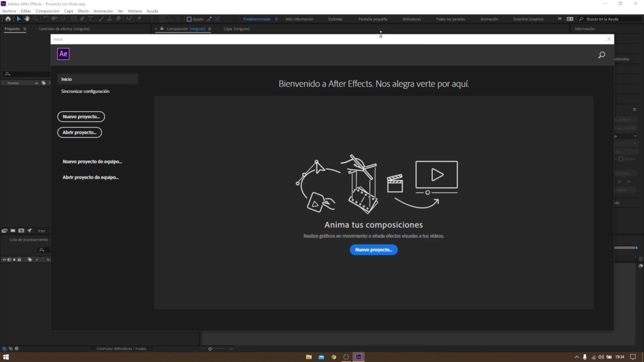Open the Composición menu
This screenshot has height=362, width=644.
coord(47,11)
